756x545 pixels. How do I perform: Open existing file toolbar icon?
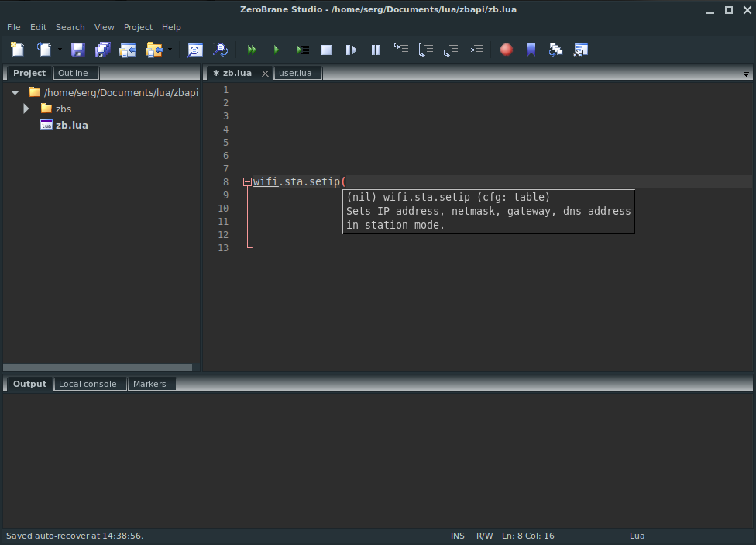[x=44, y=50]
